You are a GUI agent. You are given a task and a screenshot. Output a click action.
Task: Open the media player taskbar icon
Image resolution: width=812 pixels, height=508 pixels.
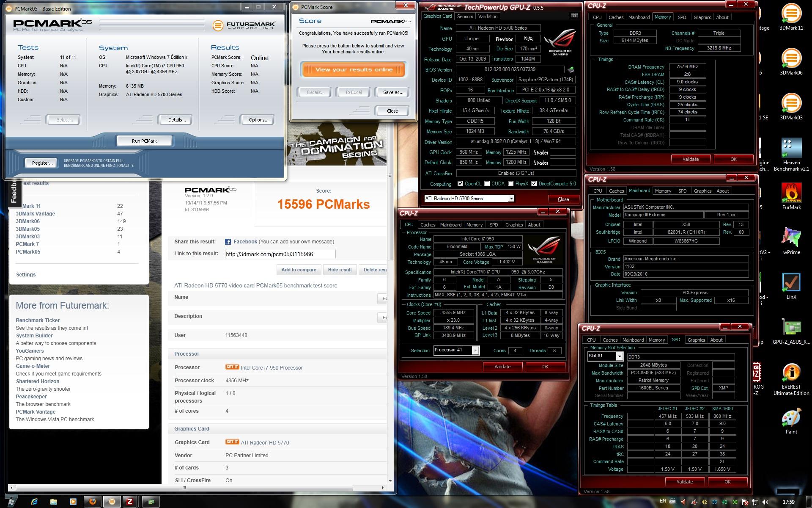point(73,502)
